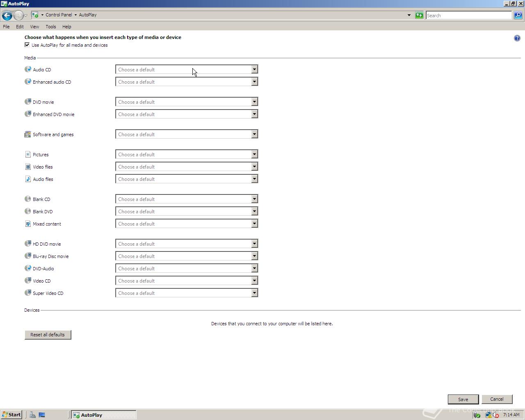Select the AutoPlay taskbar button
This screenshot has height=420, width=525.
click(104, 415)
